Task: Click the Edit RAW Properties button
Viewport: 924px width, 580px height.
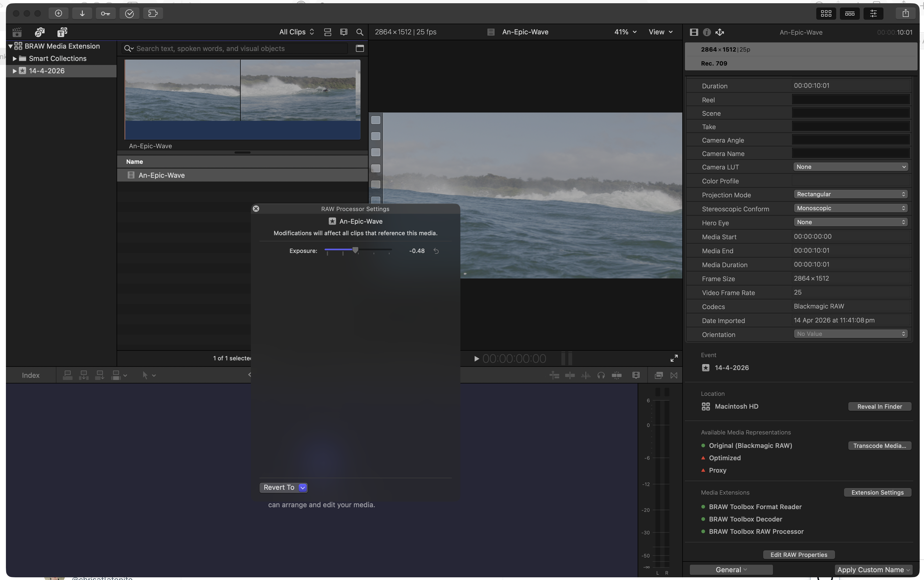Action: point(799,555)
